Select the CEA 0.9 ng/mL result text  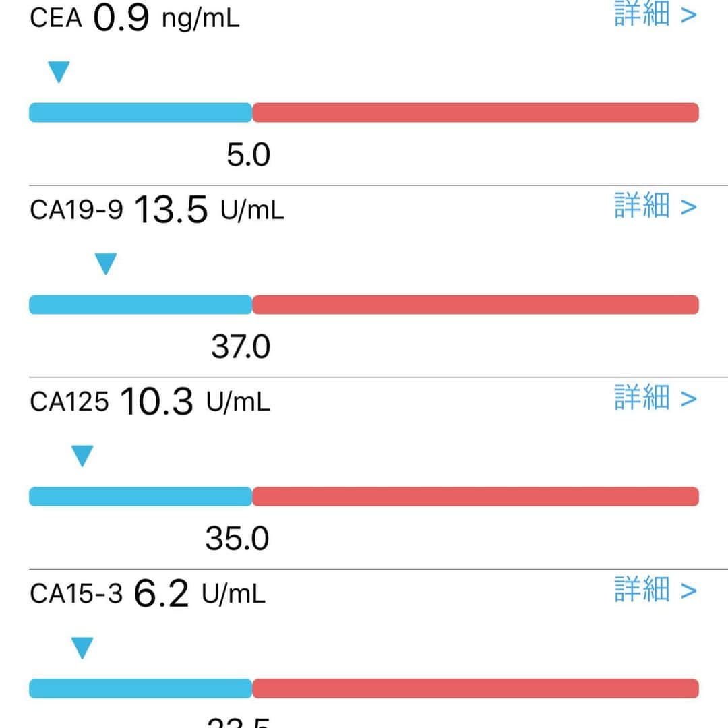[135, 19]
